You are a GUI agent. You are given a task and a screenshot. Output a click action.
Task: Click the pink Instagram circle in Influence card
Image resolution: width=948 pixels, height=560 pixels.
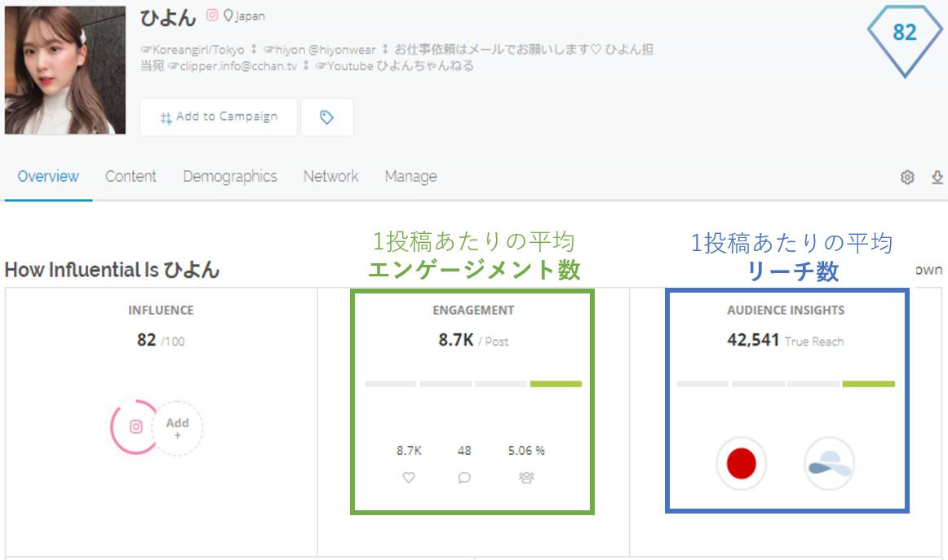[135, 427]
